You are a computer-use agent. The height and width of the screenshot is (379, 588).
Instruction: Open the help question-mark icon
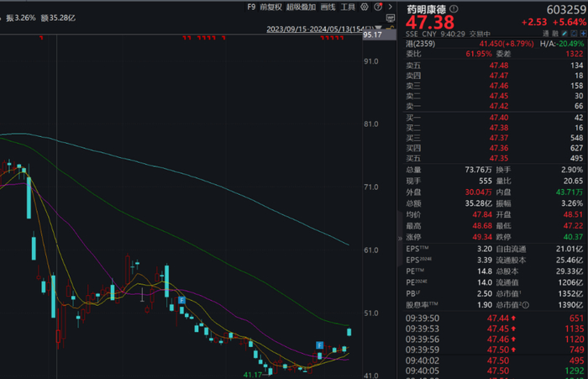[x=378, y=7]
